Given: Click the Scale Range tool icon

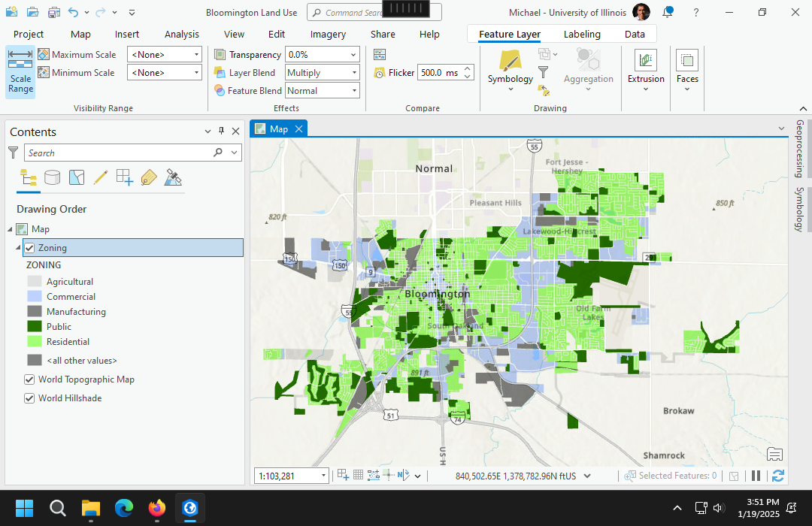Looking at the screenshot, I should pos(20,71).
